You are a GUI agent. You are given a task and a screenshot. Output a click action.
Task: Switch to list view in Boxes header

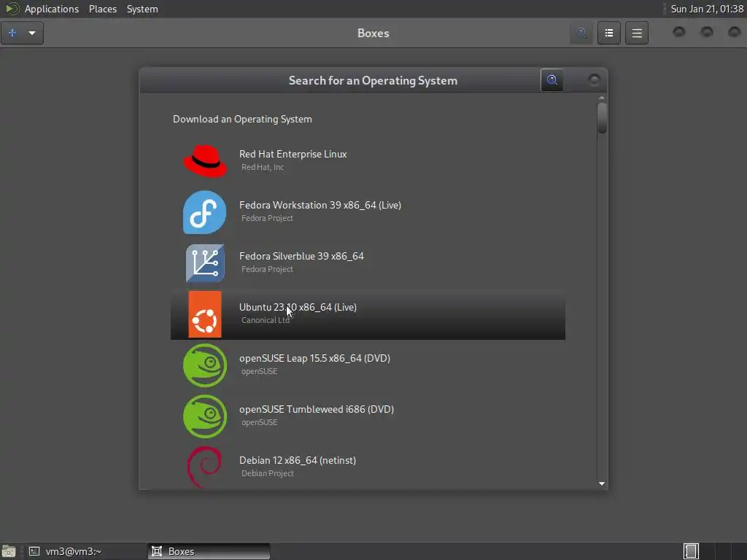pyautogui.click(x=609, y=33)
